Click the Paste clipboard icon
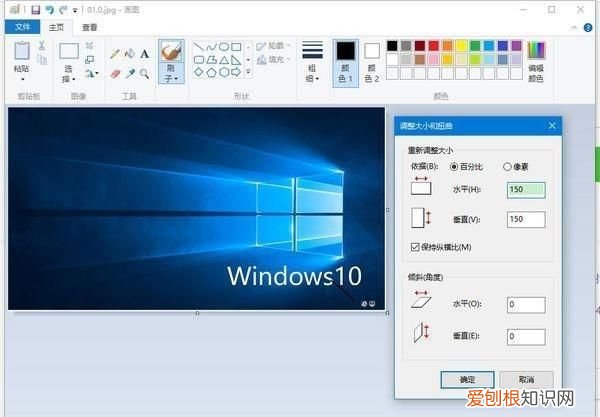This screenshot has width=600, height=417. (21, 50)
